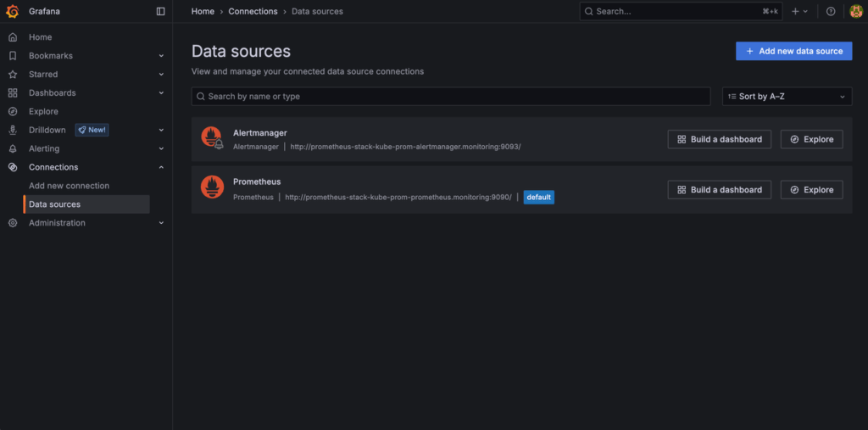868x430 pixels.
Task: Click the Alerting bell icon
Action: 13,148
